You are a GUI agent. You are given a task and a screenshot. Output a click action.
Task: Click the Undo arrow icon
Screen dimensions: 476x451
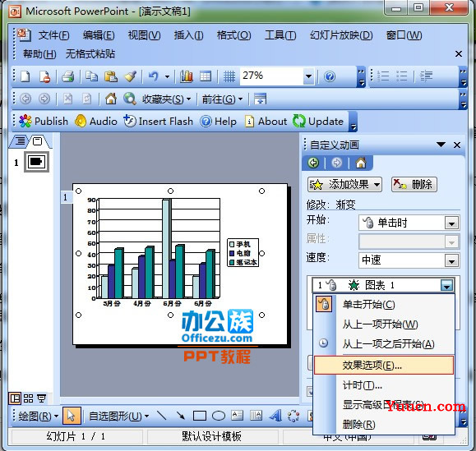pyautogui.click(x=154, y=76)
